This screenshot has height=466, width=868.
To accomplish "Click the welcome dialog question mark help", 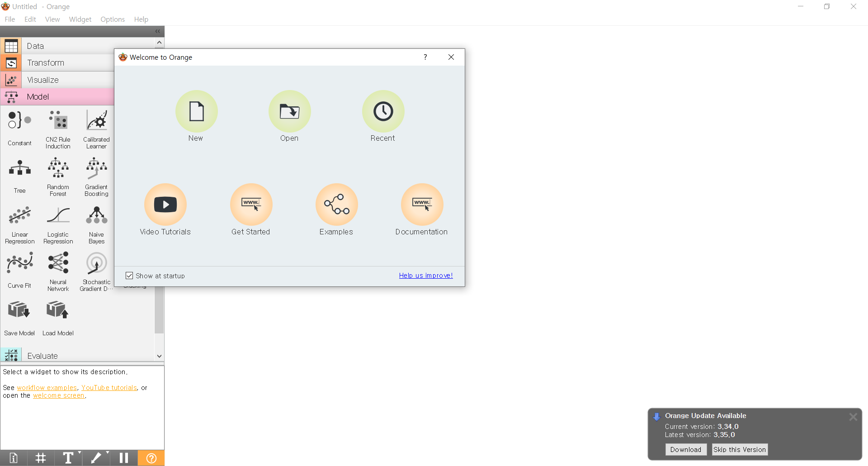I will [x=425, y=57].
